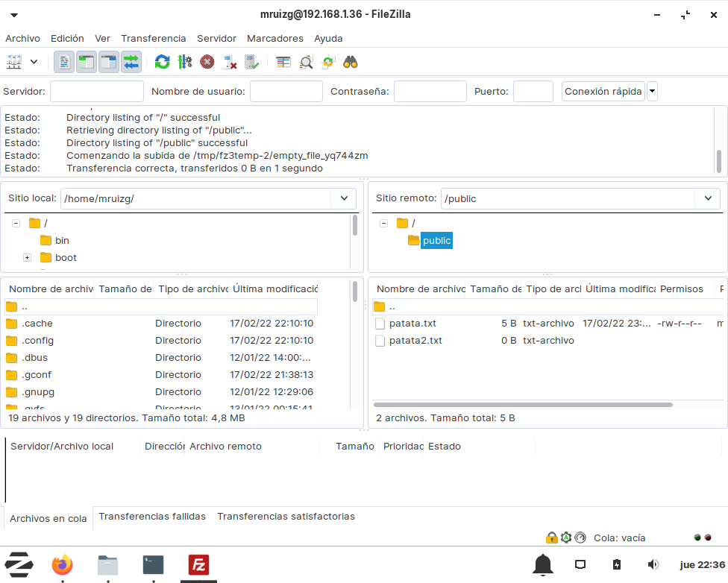Click the Servidor input field

tap(97, 92)
